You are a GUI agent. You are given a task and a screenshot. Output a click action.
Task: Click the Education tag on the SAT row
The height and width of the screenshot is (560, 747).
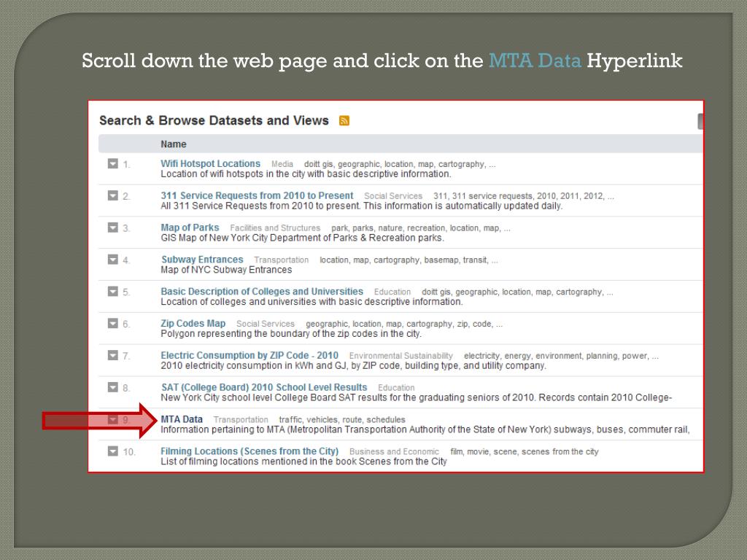click(x=396, y=388)
